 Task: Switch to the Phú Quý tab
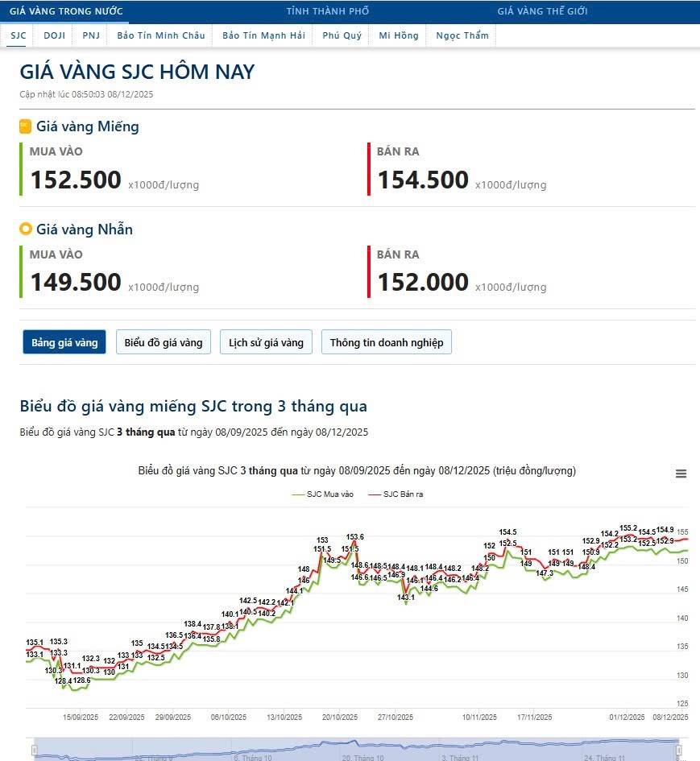click(x=342, y=35)
